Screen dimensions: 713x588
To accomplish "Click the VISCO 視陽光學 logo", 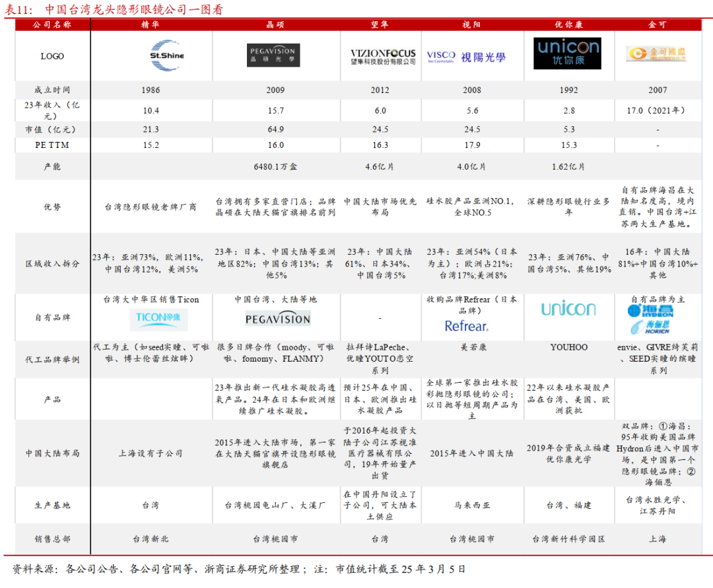I will (x=466, y=57).
